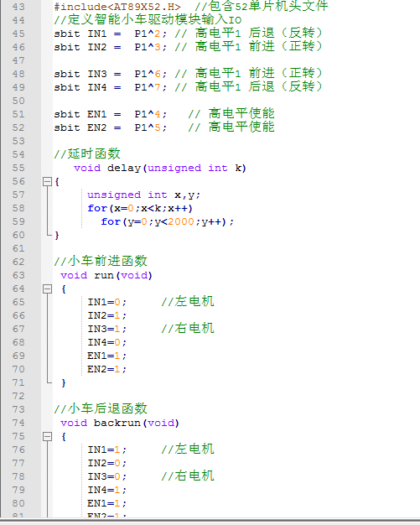Click 'IN2=1;' on line 66
Viewport: 420px width, 525px height.
106,315
